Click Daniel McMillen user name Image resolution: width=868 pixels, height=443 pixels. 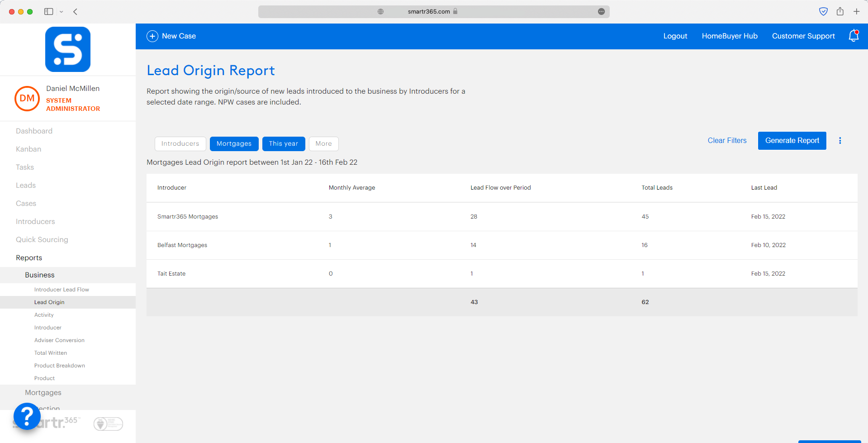point(73,89)
